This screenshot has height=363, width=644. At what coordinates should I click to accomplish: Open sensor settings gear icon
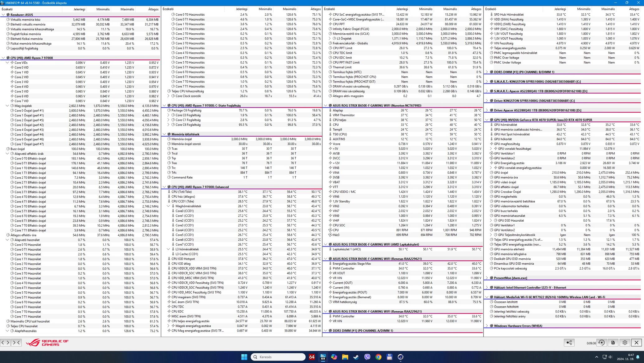click(625, 342)
